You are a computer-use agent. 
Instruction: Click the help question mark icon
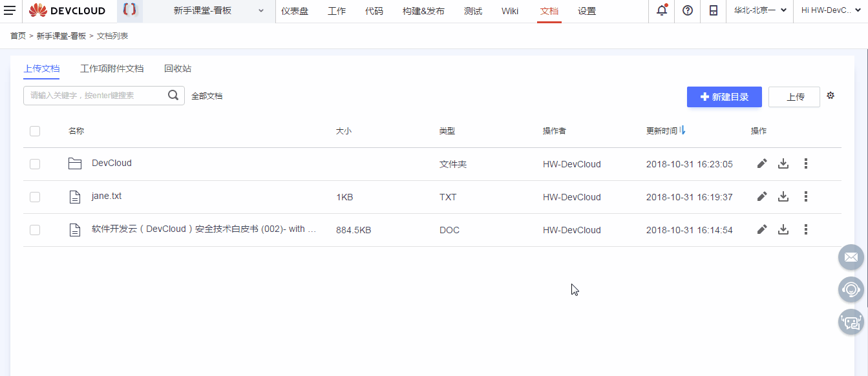[x=686, y=11]
